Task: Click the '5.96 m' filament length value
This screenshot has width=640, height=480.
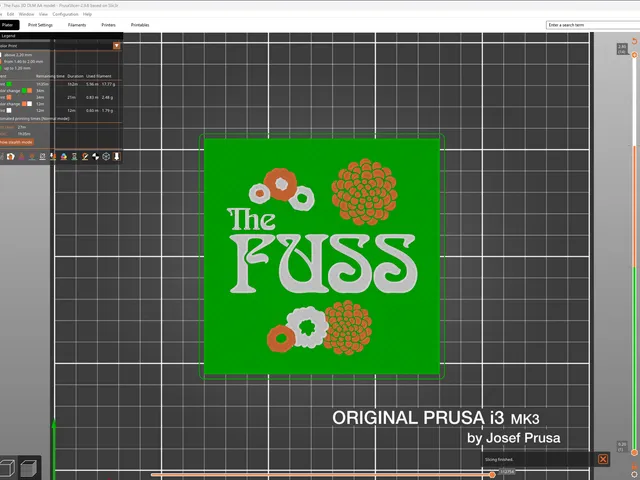Action: [92, 84]
